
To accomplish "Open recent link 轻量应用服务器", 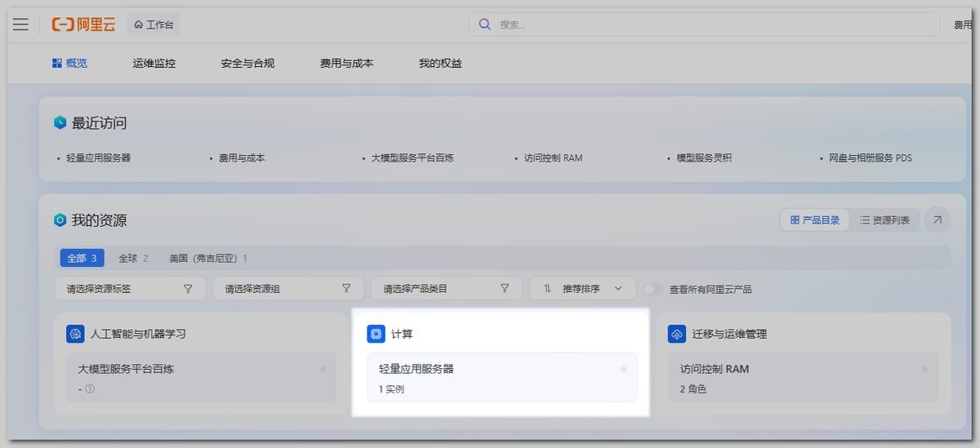I will tap(99, 157).
